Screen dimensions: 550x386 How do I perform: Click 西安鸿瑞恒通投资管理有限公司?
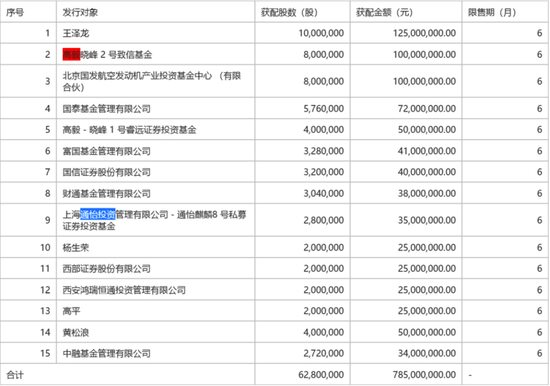[124, 290]
